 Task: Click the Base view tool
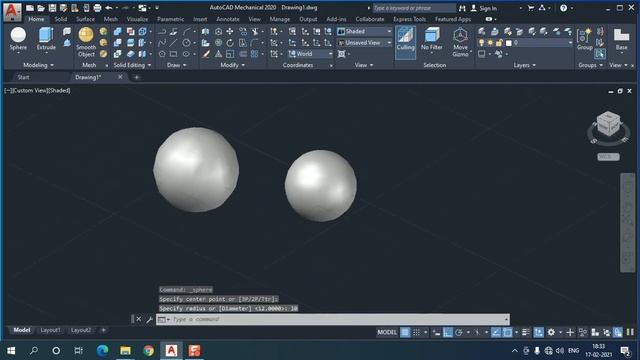click(x=621, y=39)
